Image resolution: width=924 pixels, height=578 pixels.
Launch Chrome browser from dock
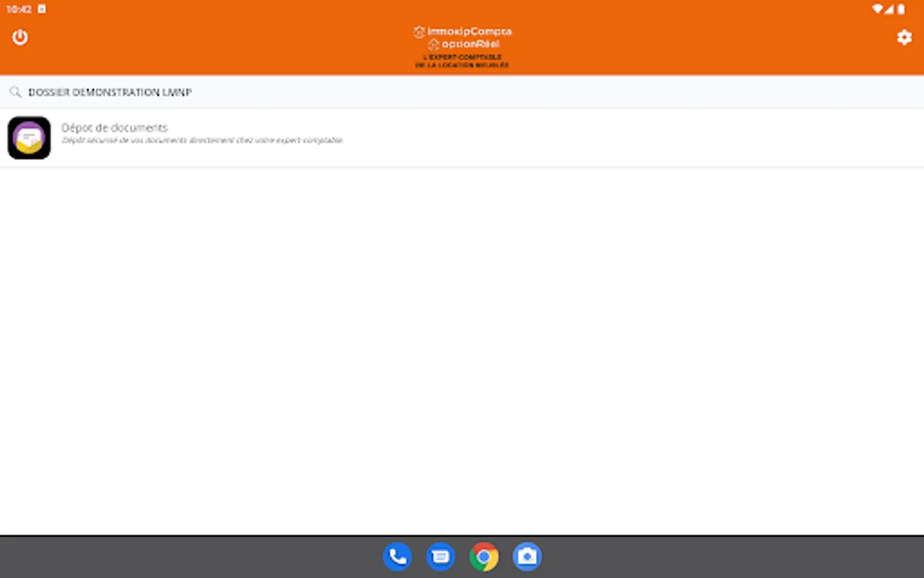pos(484,557)
